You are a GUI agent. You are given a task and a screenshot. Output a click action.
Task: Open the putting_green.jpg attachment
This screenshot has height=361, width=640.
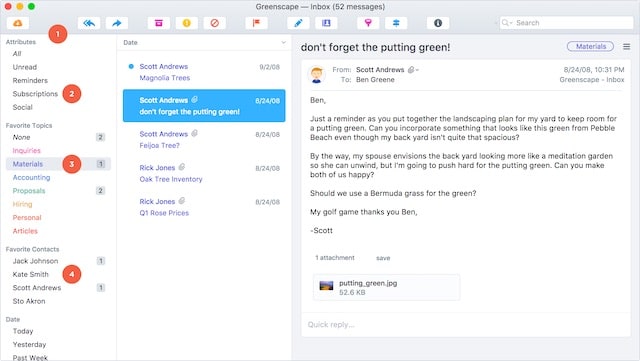387,287
